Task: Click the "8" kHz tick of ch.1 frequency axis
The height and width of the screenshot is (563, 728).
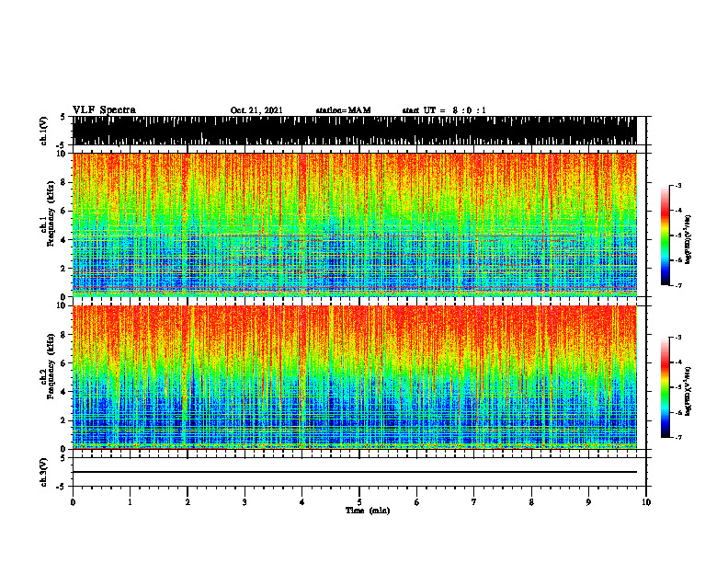Action: [x=64, y=182]
